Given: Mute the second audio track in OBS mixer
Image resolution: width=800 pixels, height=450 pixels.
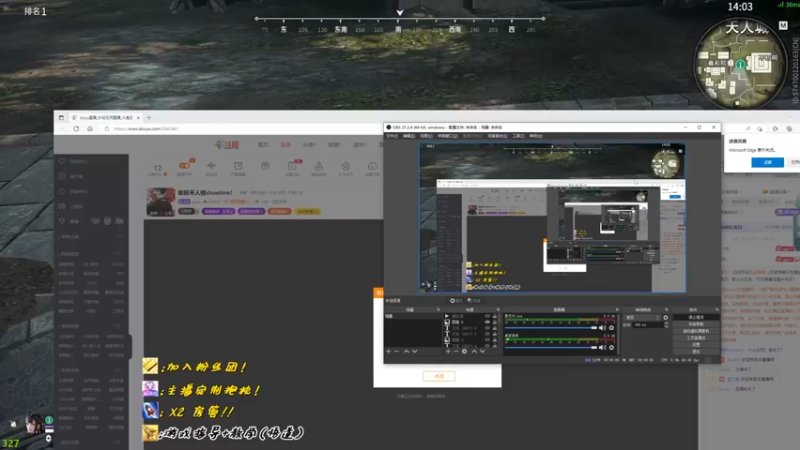Looking at the screenshot, I should point(602,347).
